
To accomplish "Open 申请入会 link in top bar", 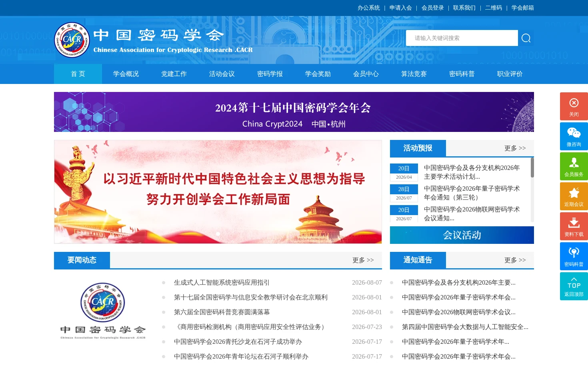I will coord(401,8).
